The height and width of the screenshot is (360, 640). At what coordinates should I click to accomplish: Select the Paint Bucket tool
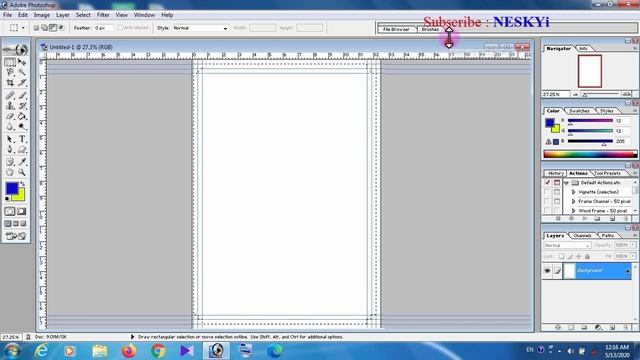22,116
